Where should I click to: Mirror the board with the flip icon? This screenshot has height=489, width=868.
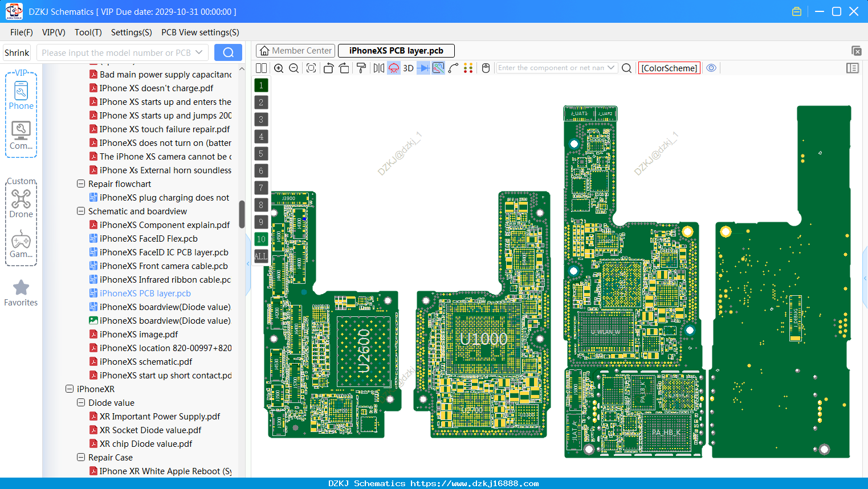[379, 68]
